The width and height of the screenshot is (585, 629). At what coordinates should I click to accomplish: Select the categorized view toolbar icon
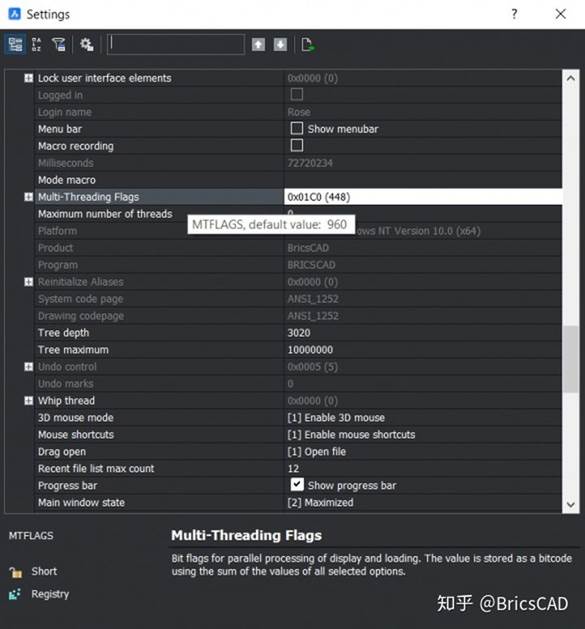15,44
